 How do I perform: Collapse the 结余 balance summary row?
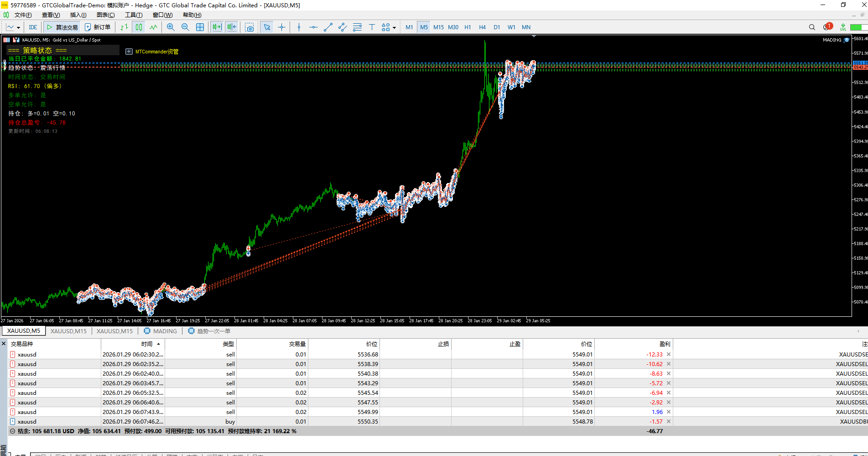click(x=13, y=431)
